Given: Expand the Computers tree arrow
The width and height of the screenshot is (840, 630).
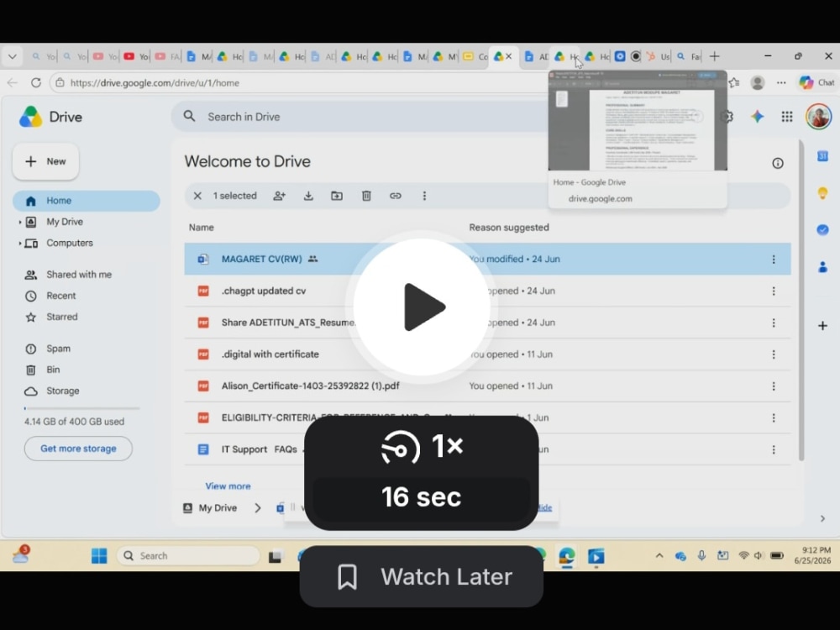Looking at the screenshot, I should pos(20,244).
